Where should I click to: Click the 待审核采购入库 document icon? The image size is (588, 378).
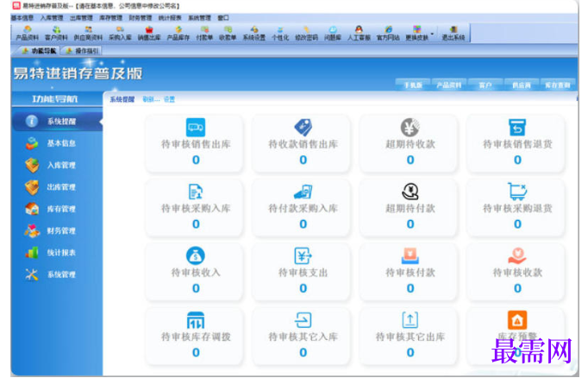click(196, 192)
